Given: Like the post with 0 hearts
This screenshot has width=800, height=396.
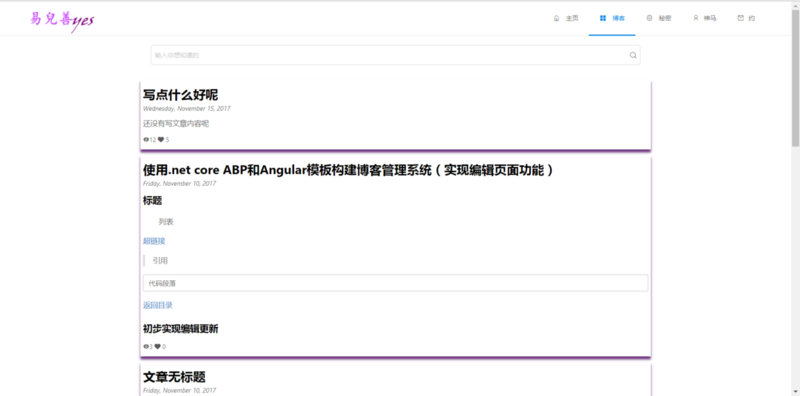Looking at the screenshot, I should click(x=158, y=346).
